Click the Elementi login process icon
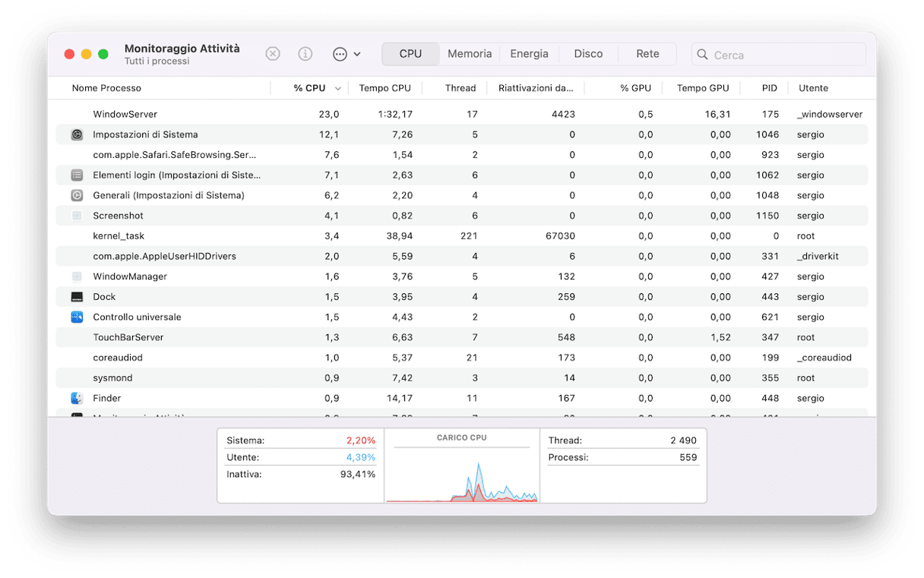 77,175
